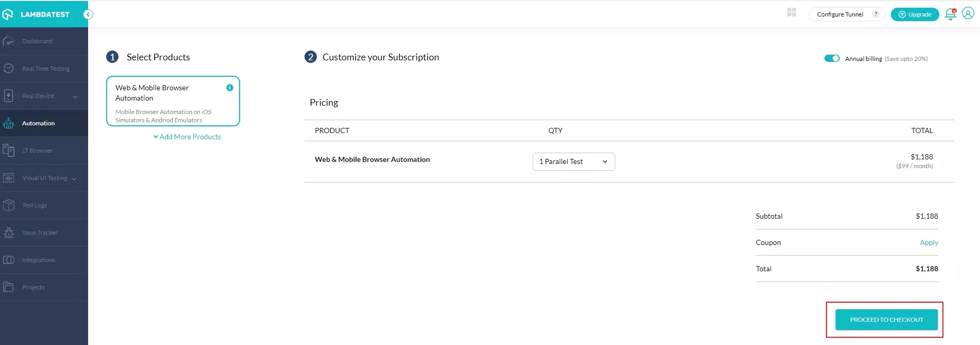The width and height of the screenshot is (980, 345).
Task: Turn off the Annual billing switch
Action: point(832,58)
